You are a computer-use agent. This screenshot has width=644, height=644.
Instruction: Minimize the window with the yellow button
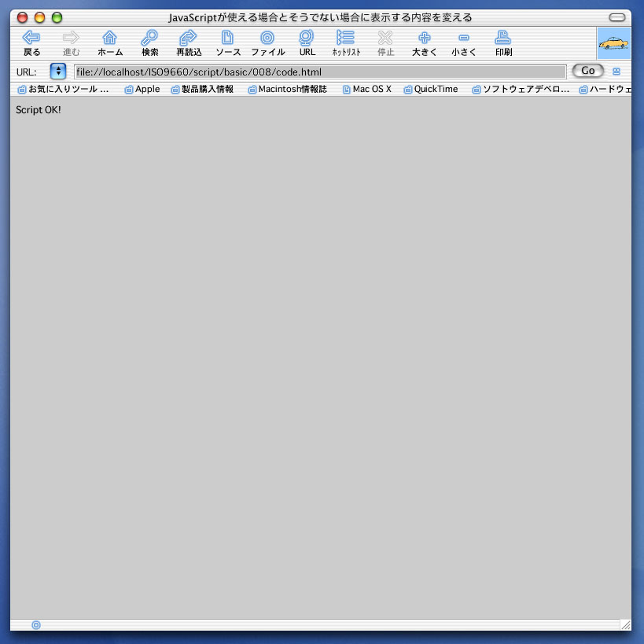point(39,17)
